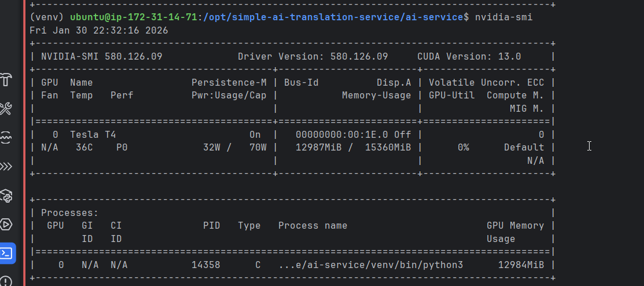Image resolution: width=644 pixels, height=286 pixels.
Task: Click the Default compute mode value
Action: click(x=524, y=148)
